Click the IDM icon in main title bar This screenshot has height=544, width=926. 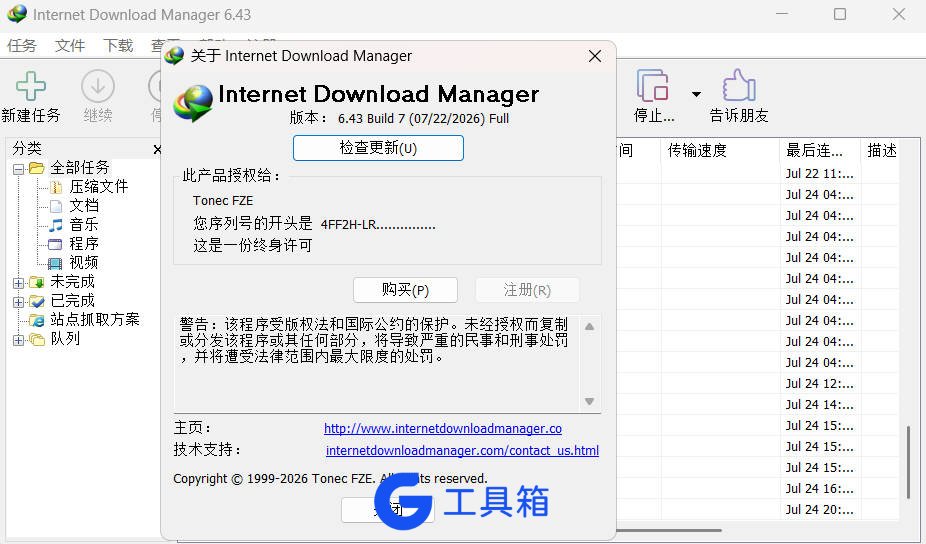[x=17, y=14]
